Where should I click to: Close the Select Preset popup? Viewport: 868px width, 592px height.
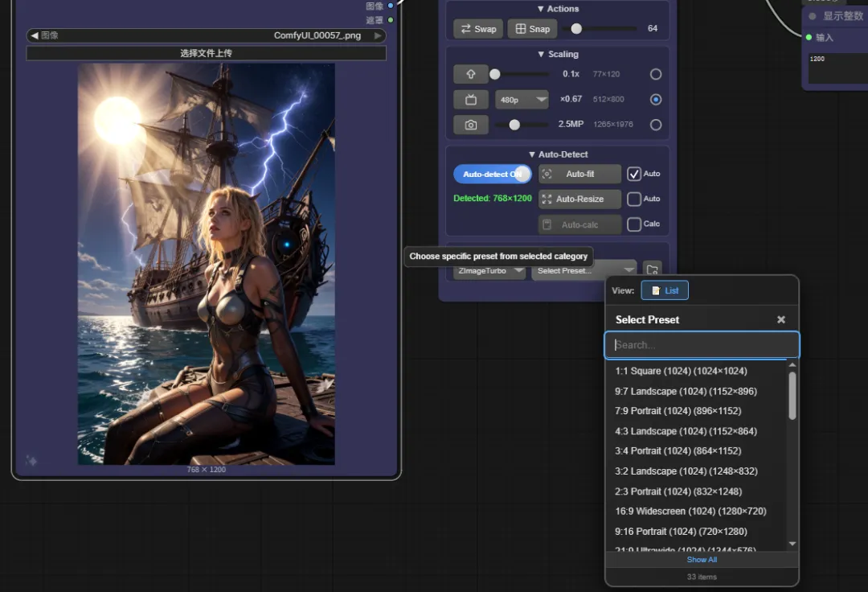tap(781, 319)
